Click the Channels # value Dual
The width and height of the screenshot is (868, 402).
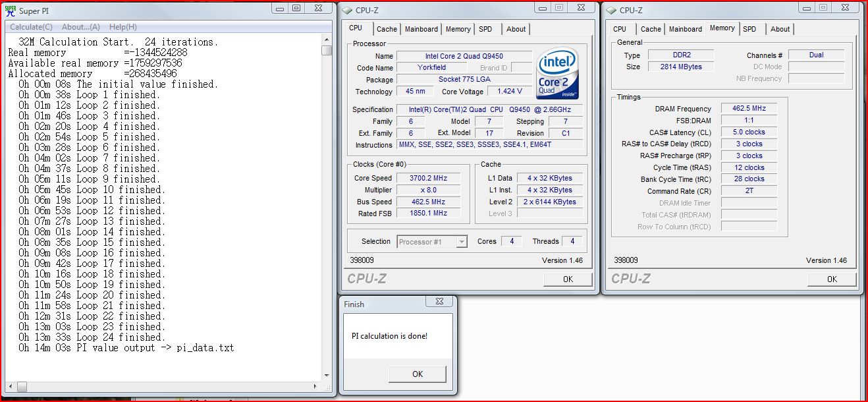(817, 55)
